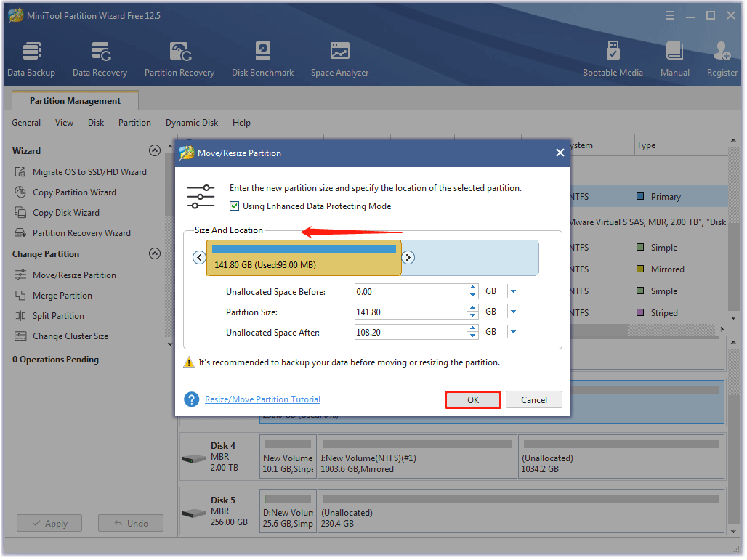The width and height of the screenshot is (747, 560).
Task: Click the Disk 5 drive icon
Action: coord(194,514)
